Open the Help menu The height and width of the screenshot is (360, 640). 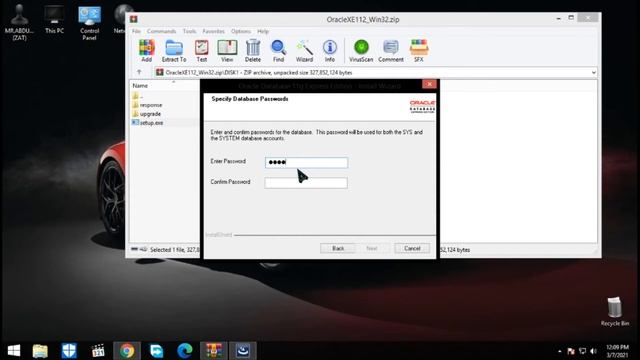click(x=263, y=31)
